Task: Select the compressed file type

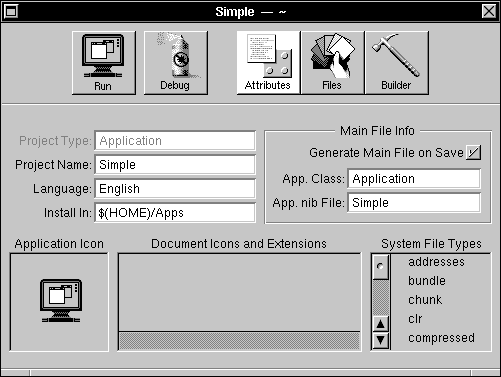Action: [441, 338]
